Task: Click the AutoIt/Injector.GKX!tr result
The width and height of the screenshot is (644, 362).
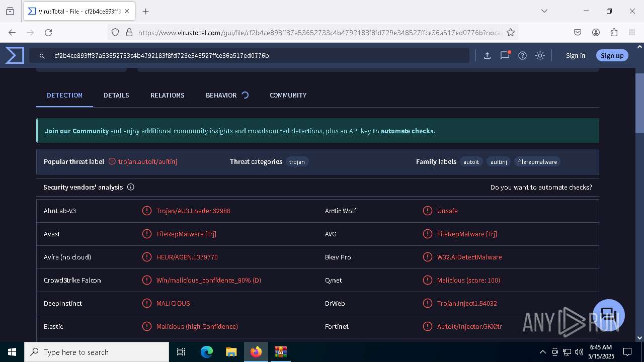Action: [469, 326]
